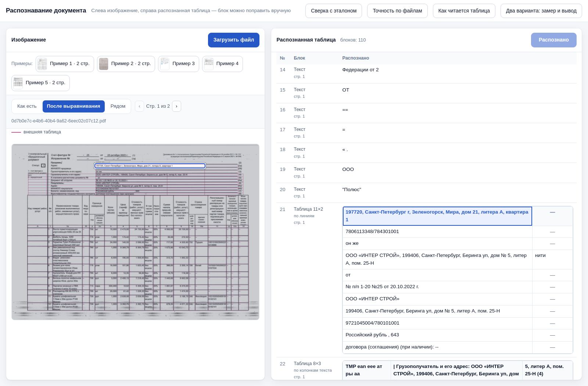The image size is (588, 386).
Task: Select row 20 with text "Полюс"
Action: (426, 193)
